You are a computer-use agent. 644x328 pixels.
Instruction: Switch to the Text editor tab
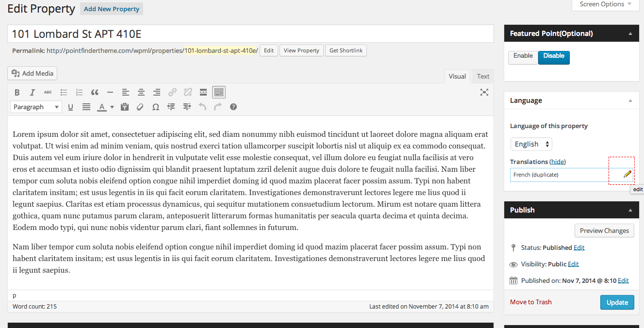tap(483, 76)
